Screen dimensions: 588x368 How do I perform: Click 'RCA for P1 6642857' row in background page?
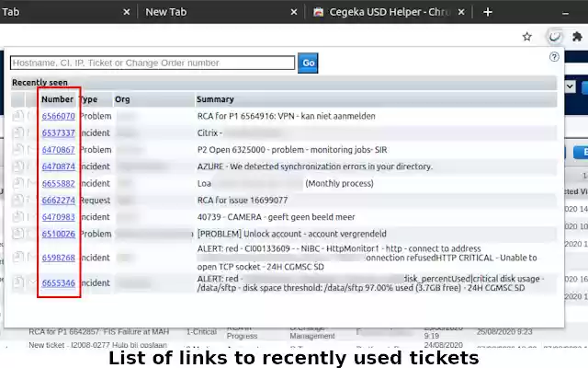click(x=99, y=332)
